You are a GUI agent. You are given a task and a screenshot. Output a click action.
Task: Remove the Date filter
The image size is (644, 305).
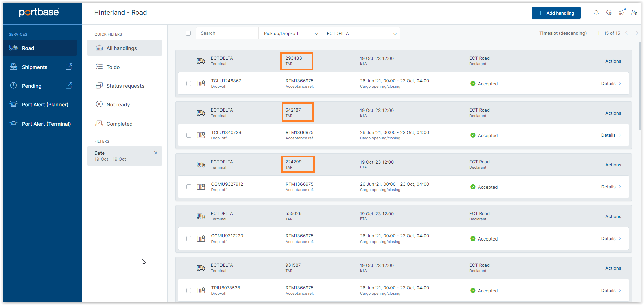point(156,153)
